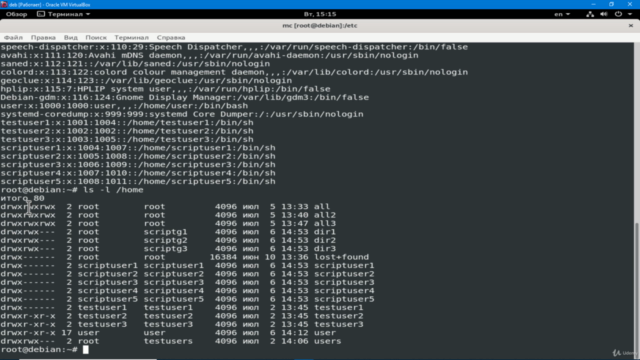Open the Вид menu
This screenshot has height=360, width=640.
pyautogui.click(x=71, y=38)
